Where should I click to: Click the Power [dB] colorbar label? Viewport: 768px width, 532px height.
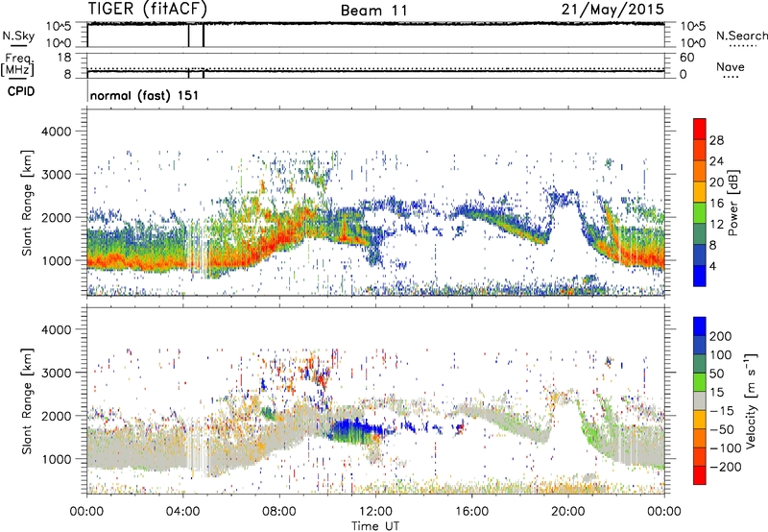[733, 203]
